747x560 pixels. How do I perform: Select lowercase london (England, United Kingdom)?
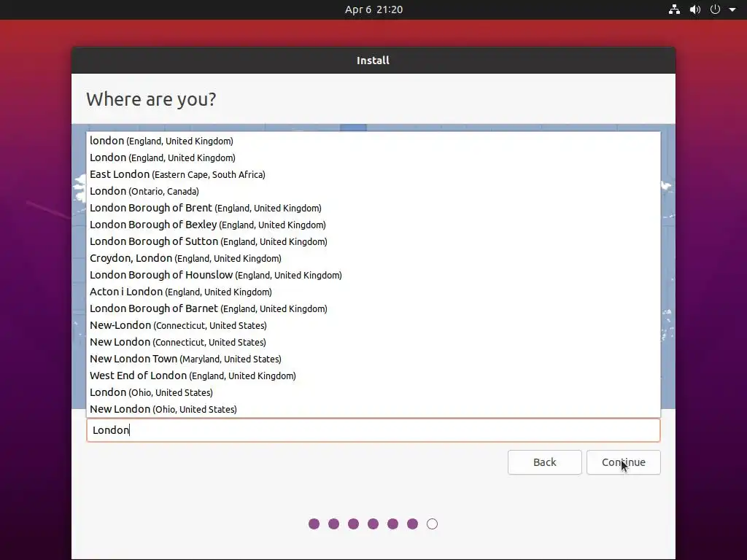(373, 141)
